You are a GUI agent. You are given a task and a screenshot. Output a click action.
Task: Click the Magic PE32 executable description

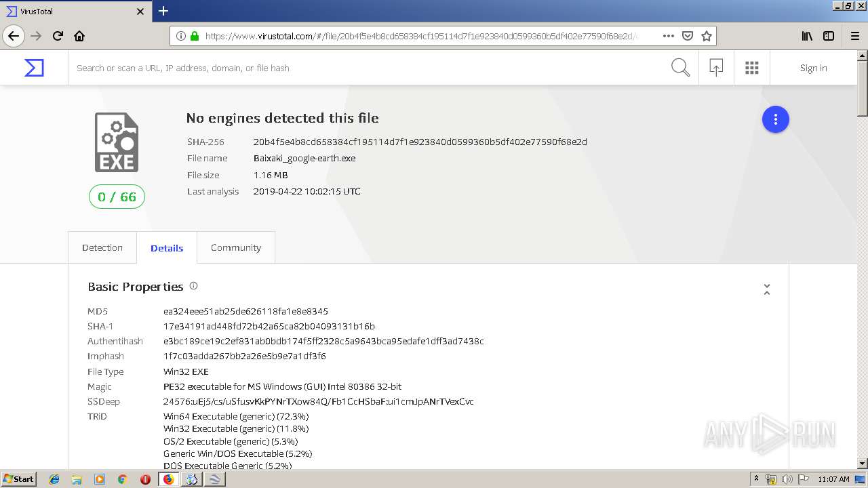pos(282,386)
